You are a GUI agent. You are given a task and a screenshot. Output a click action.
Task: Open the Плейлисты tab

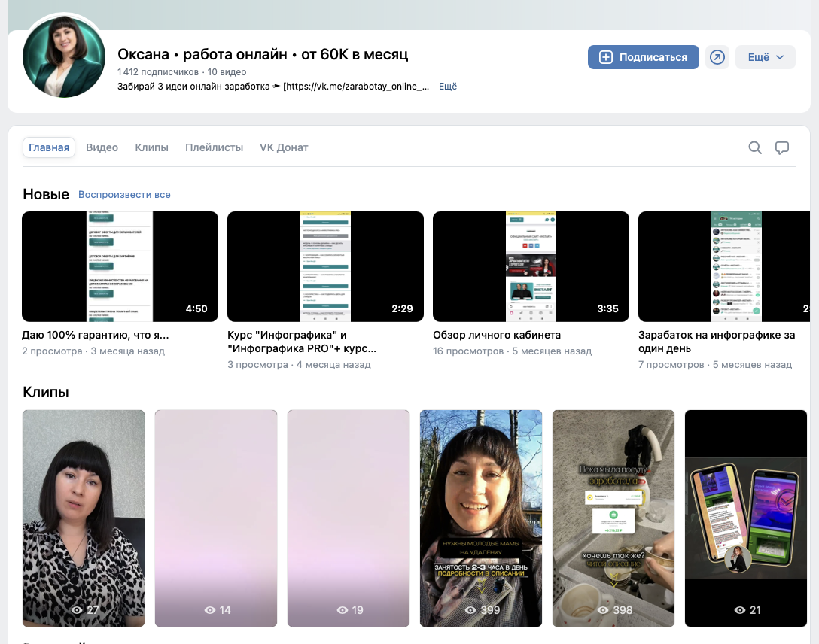(214, 147)
